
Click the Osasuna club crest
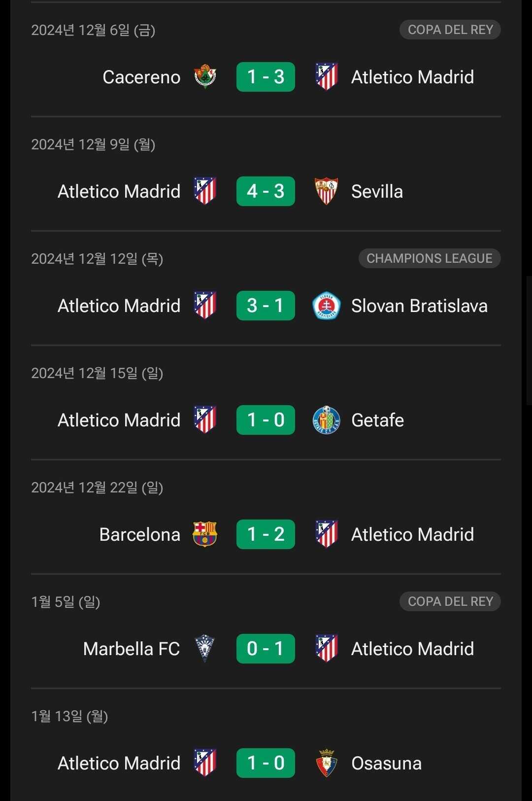326,763
